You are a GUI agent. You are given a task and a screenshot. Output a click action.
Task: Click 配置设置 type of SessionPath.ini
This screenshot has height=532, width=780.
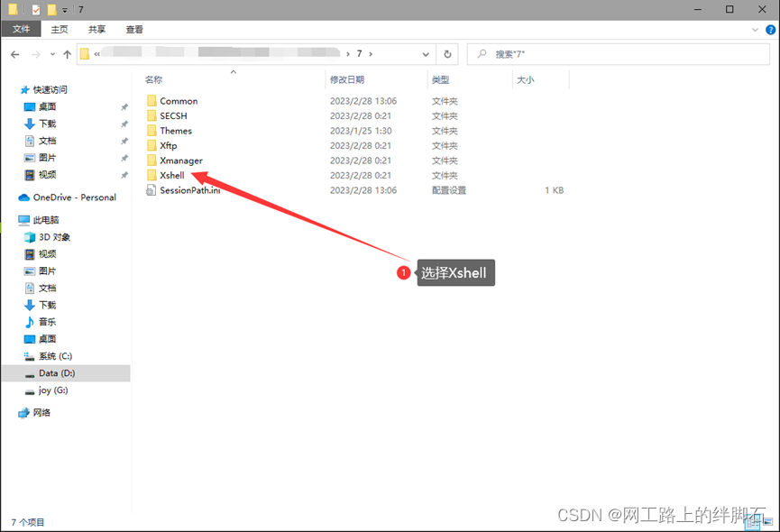click(449, 190)
